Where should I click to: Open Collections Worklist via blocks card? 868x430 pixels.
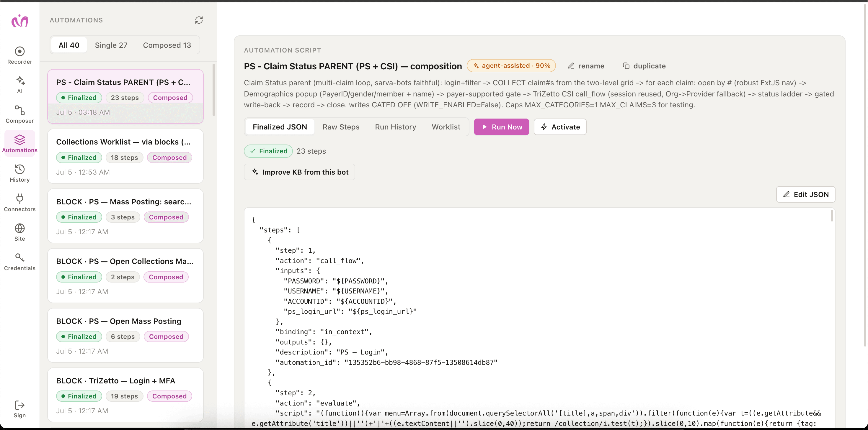(x=125, y=156)
